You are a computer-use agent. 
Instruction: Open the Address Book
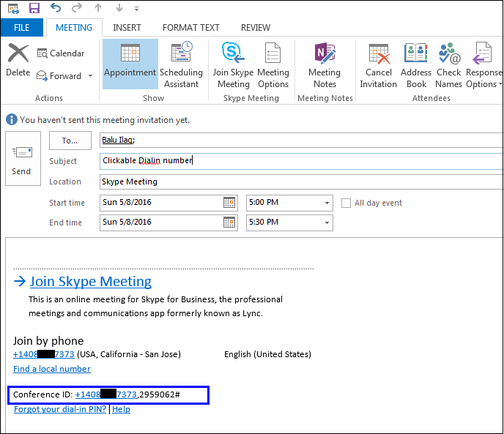[x=416, y=65]
